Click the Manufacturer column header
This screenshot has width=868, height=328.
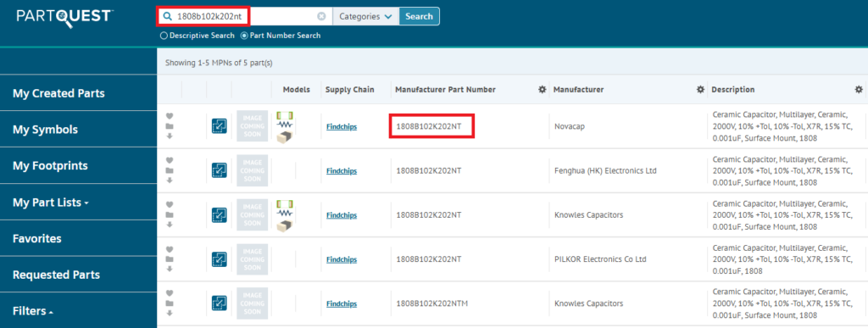coord(578,90)
